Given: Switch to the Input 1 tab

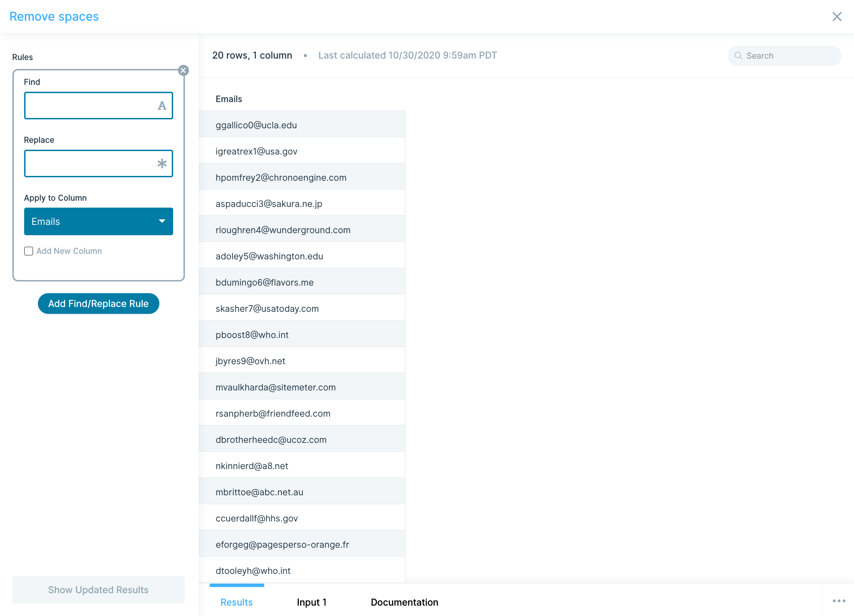Looking at the screenshot, I should (x=311, y=602).
